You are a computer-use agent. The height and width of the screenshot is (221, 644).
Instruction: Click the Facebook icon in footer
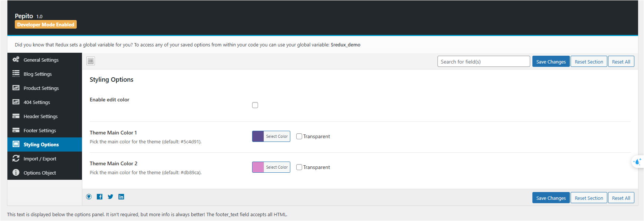[100, 197]
